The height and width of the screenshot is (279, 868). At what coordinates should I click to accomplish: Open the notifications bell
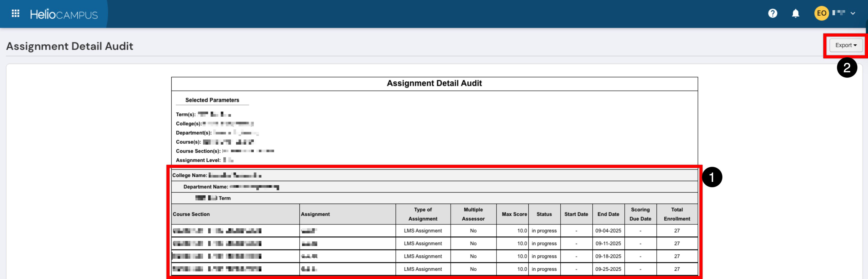[795, 13]
